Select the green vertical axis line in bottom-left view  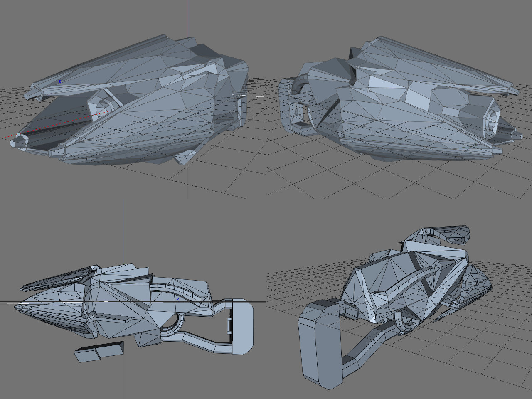126,233
